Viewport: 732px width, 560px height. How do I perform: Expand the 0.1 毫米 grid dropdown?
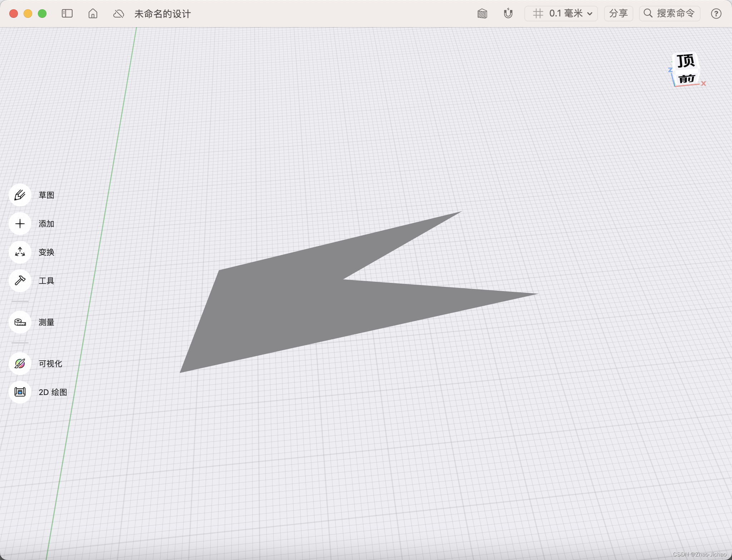tap(561, 14)
